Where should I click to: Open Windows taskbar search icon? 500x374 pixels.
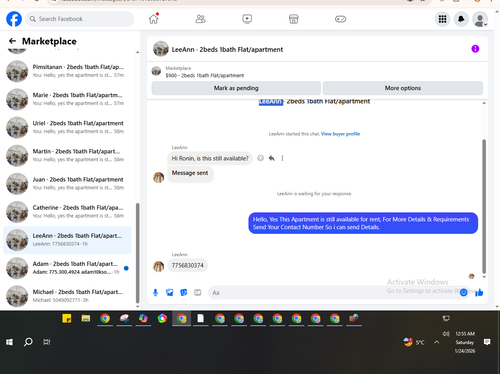click(x=28, y=342)
